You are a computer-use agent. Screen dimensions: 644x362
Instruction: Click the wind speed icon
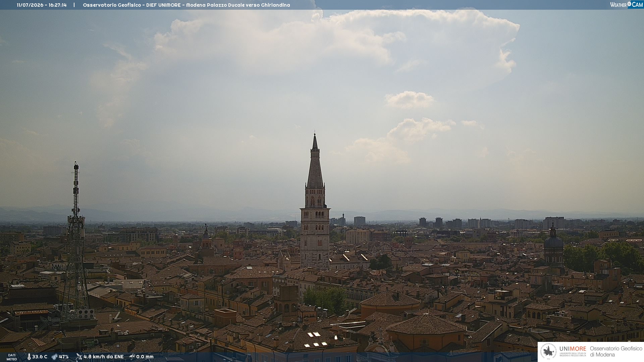(79, 357)
